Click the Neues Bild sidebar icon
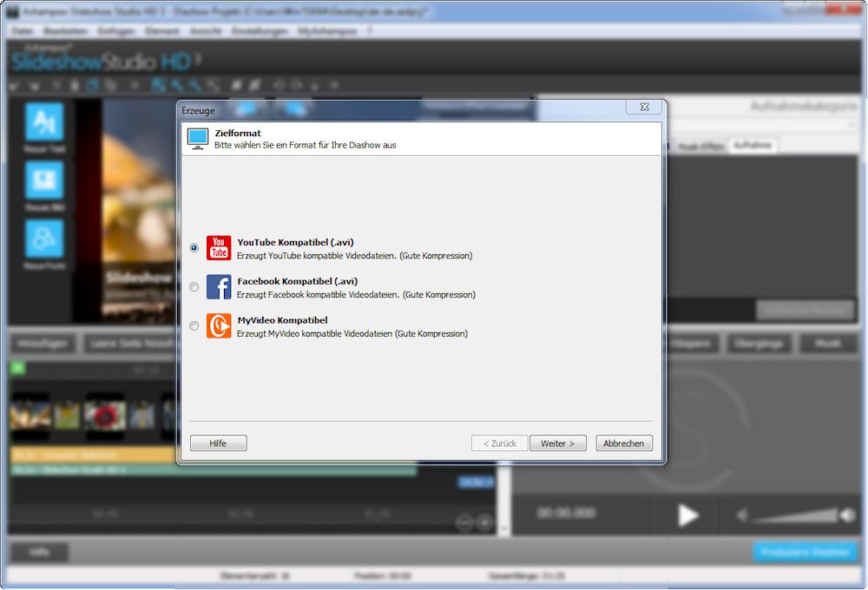 tap(43, 180)
